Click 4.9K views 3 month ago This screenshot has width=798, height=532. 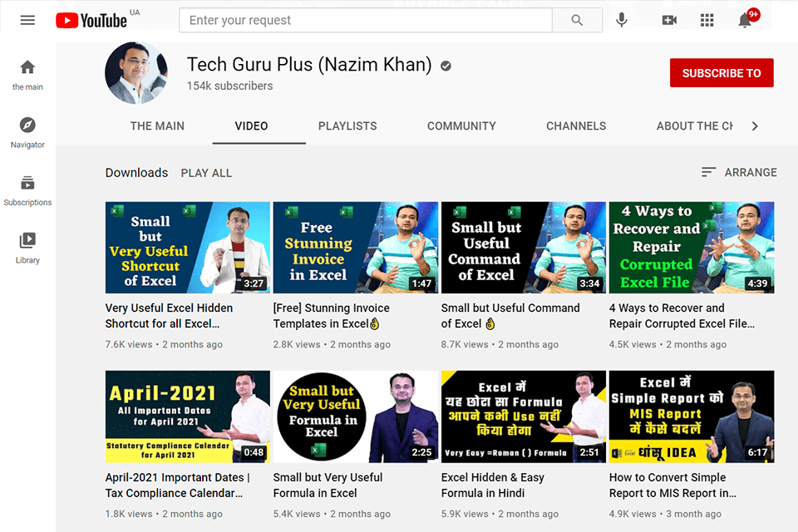[665, 514]
